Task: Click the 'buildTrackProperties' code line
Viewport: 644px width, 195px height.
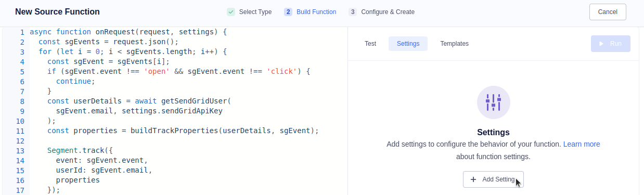Action: coord(183,131)
